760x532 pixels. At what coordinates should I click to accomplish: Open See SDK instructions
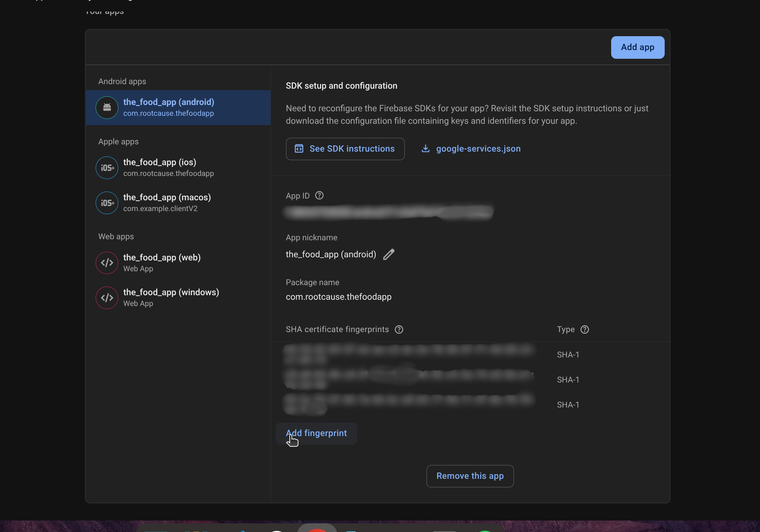pyautogui.click(x=345, y=149)
